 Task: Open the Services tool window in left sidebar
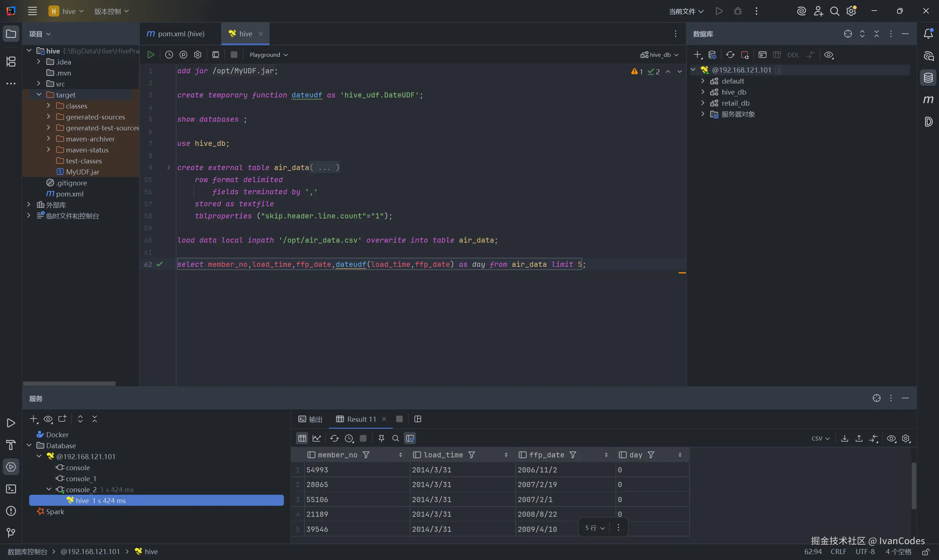[x=11, y=467]
